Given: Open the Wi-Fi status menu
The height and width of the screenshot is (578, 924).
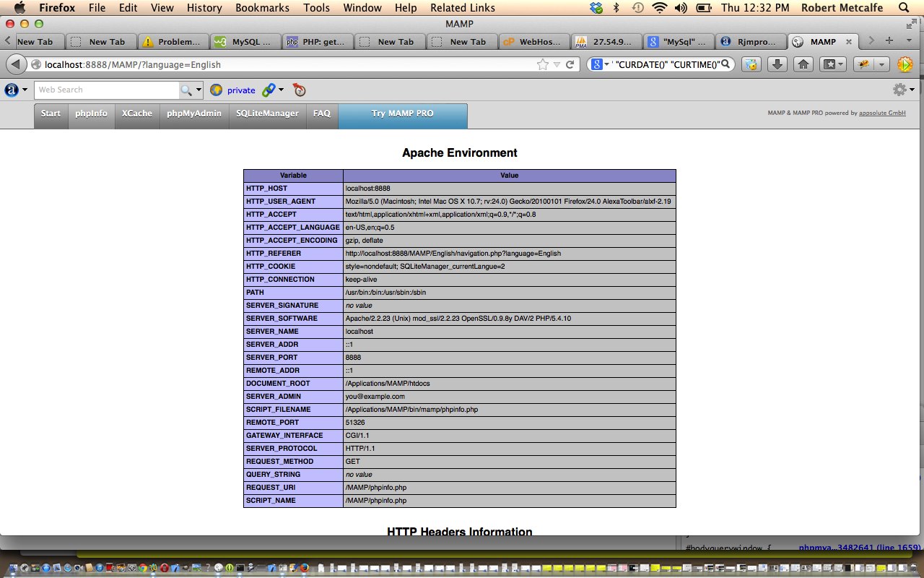Looking at the screenshot, I should coord(659,8).
